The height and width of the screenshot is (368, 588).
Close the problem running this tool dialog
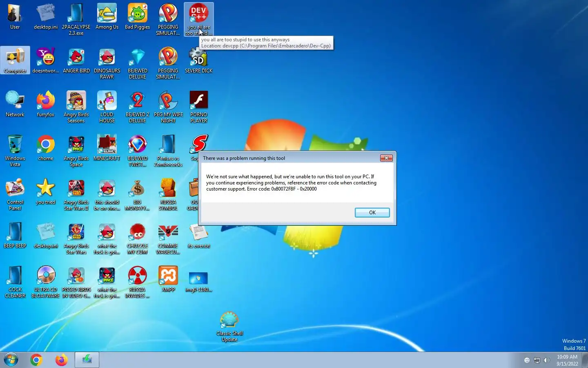click(386, 158)
